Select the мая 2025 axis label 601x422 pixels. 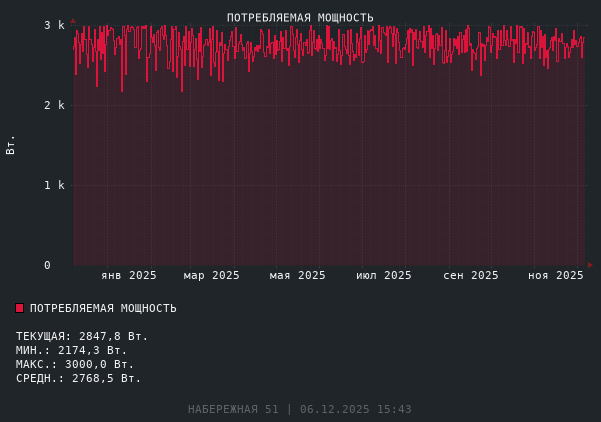298,275
